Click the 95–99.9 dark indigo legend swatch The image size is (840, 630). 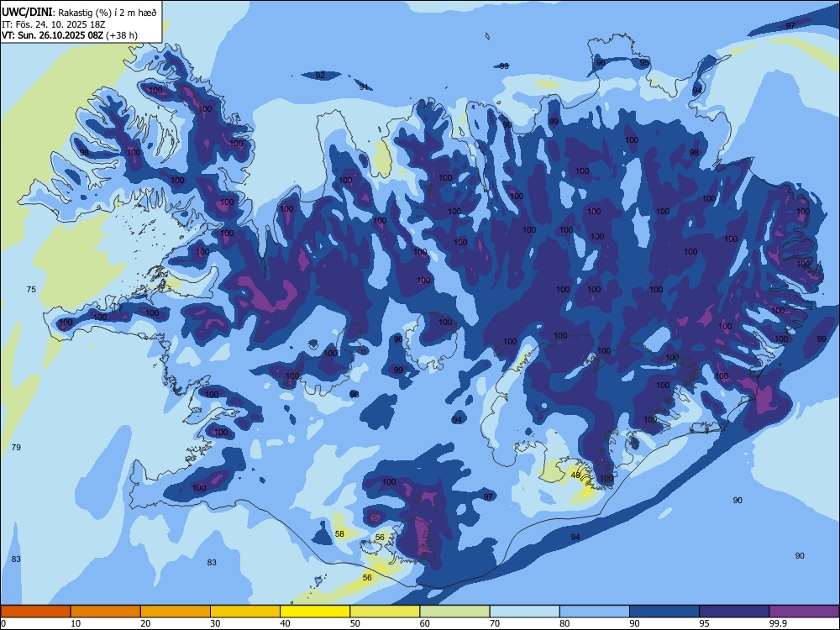point(734,612)
